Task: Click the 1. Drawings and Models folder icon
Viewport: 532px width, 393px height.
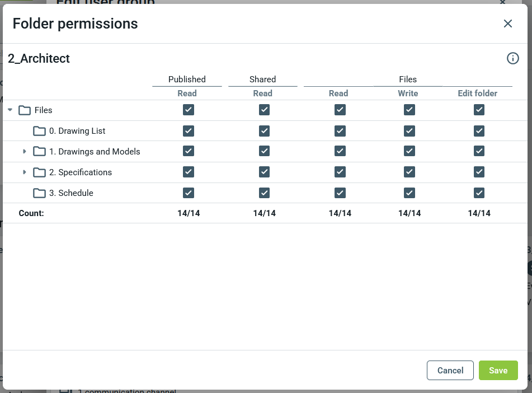Action: [x=39, y=152]
